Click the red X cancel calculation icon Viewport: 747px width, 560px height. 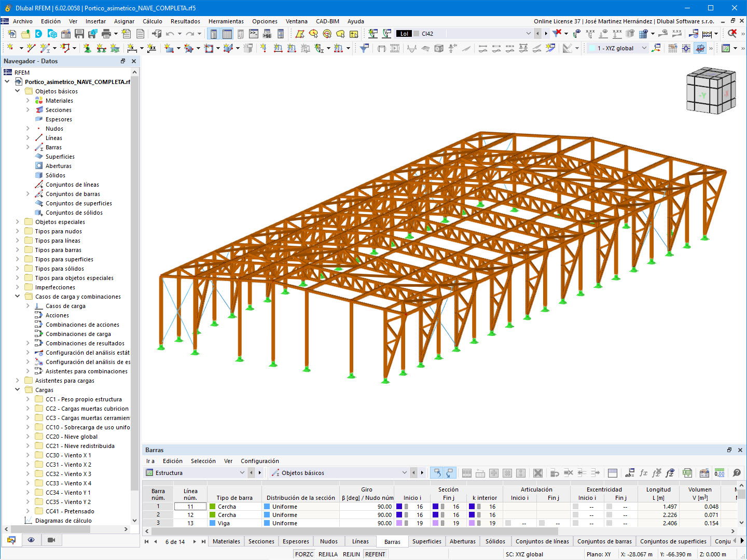click(731, 33)
